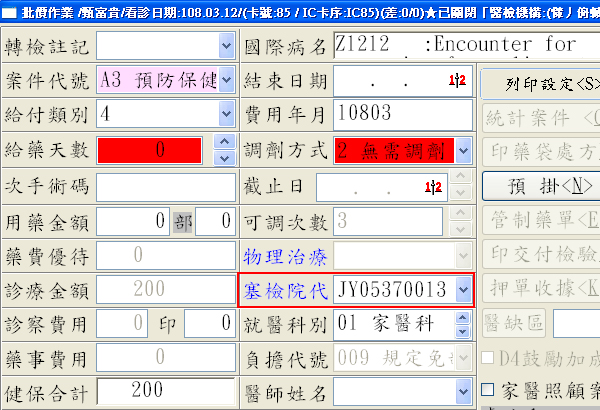Screen dimensions: 600x410
Task: Toggle the D4鼓勵加成 checkbox
Action: pyautogui.click(x=488, y=358)
